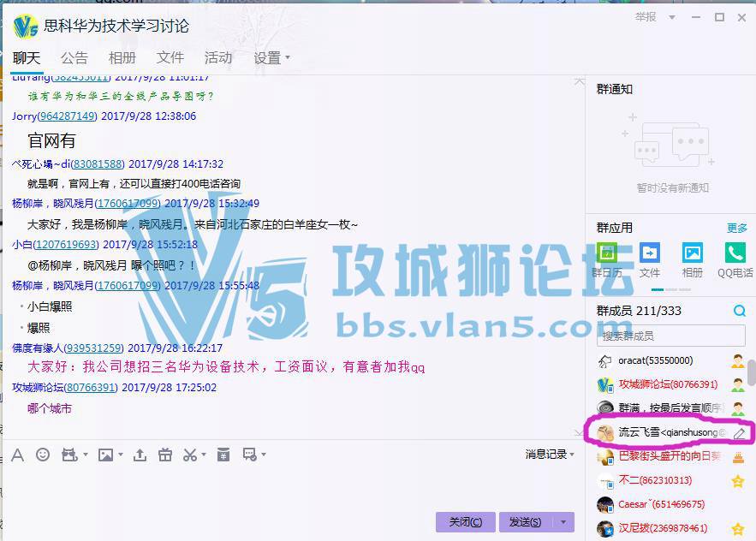
Task: Select member 攻城狮论坛(80766391) in list
Action: tap(670, 384)
